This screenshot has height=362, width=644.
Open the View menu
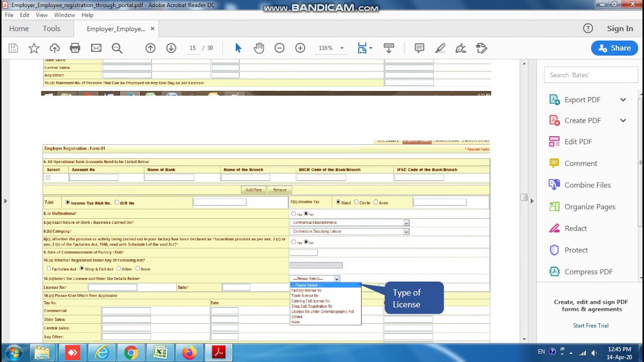tap(42, 15)
